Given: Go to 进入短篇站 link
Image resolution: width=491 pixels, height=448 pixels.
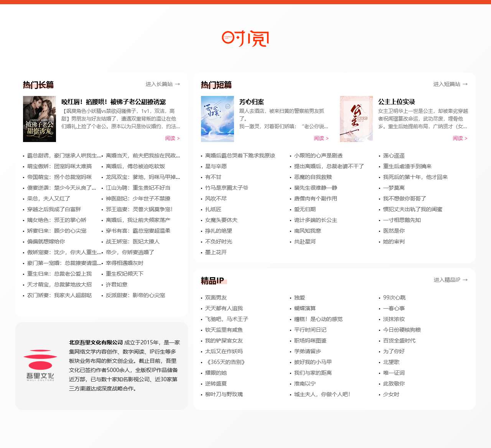Looking at the screenshot, I should coord(450,84).
